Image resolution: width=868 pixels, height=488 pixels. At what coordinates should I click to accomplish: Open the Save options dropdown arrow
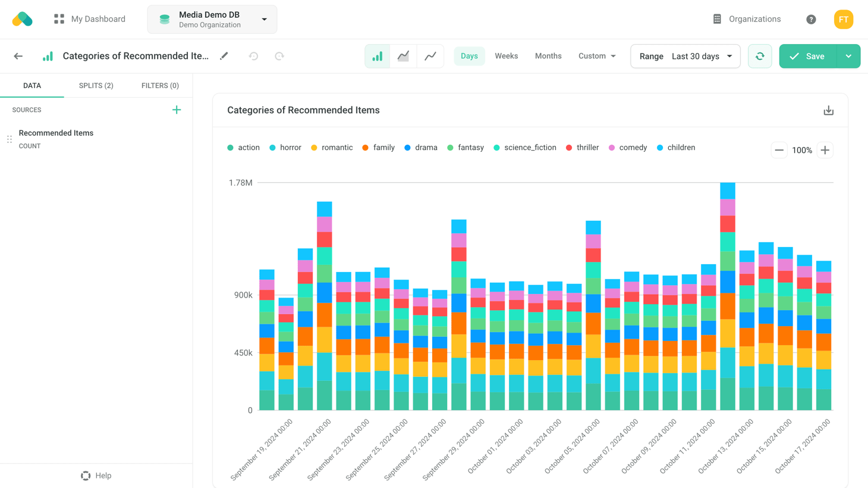point(848,56)
